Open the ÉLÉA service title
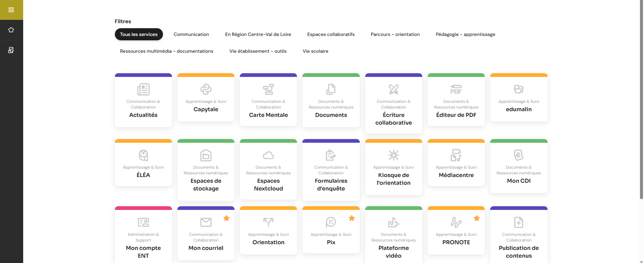Viewport: 644px width, 263px height. point(143,175)
